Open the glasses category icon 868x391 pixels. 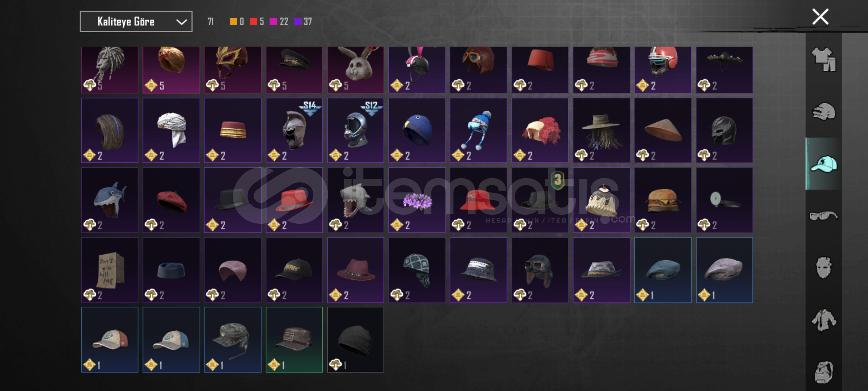(824, 216)
